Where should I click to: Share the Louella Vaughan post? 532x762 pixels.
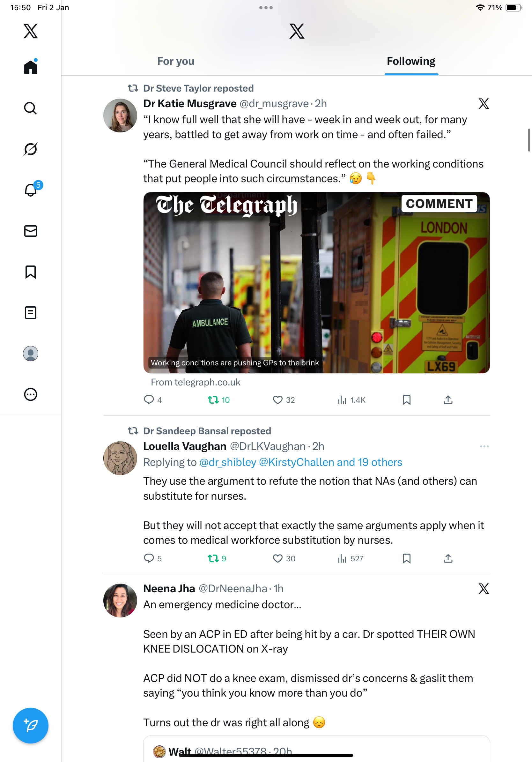point(448,558)
